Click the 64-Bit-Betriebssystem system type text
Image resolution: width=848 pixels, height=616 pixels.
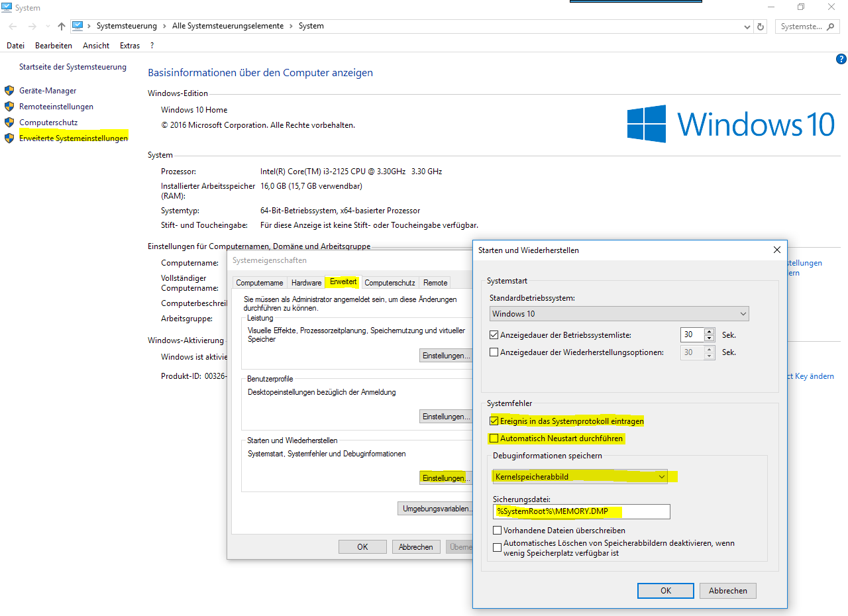(x=340, y=211)
